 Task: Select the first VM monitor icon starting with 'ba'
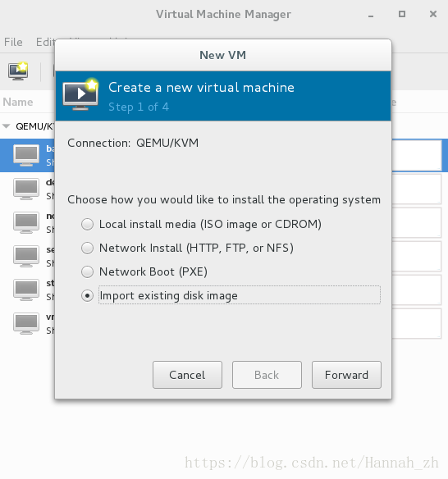pos(26,156)
